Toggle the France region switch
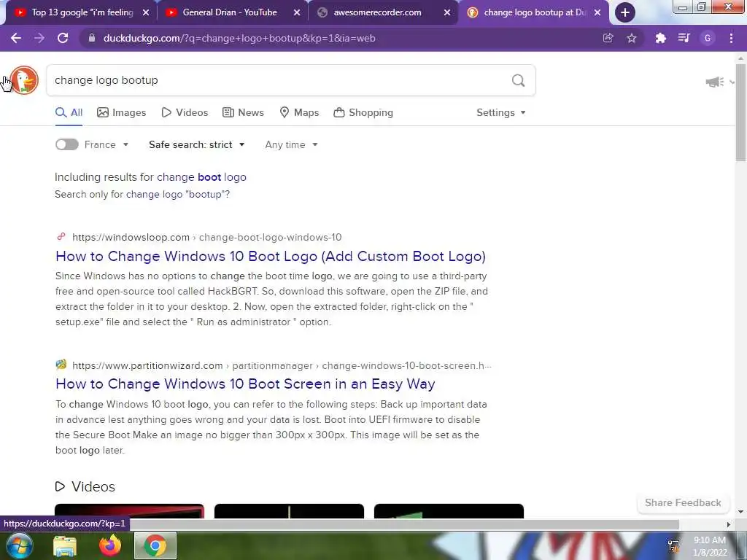 click(x=66, y=144)
